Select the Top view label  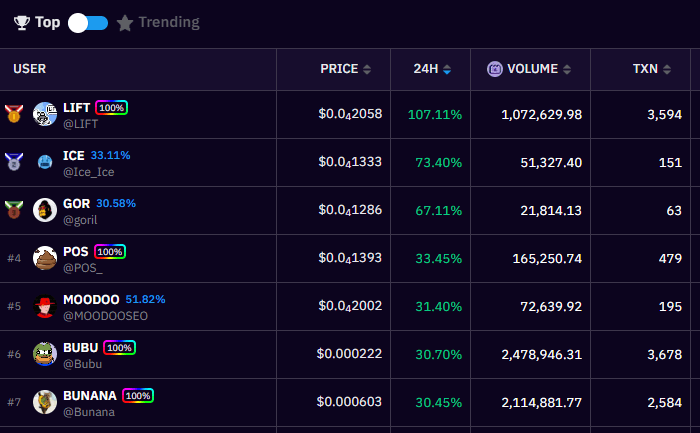(47, 22)
